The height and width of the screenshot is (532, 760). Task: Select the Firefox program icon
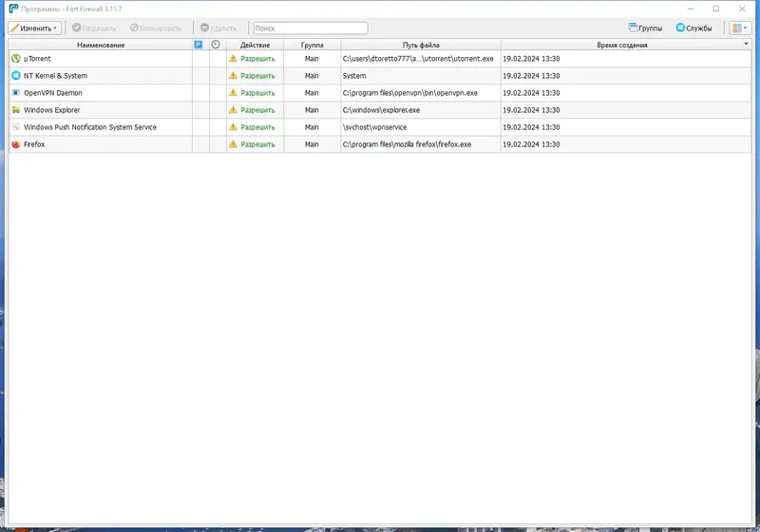16,144
